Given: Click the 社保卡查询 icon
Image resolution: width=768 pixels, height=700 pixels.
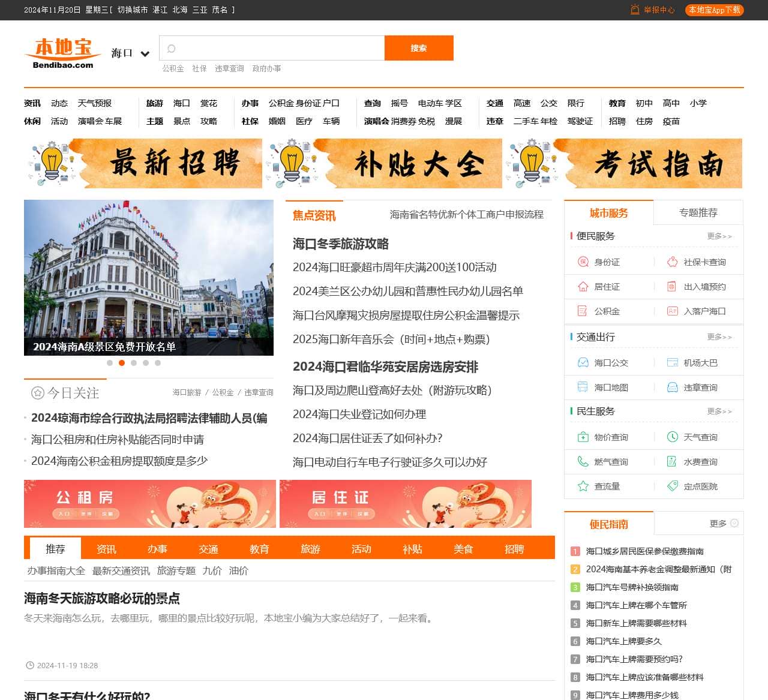Looking at the screenshot, I should [672, 262].
